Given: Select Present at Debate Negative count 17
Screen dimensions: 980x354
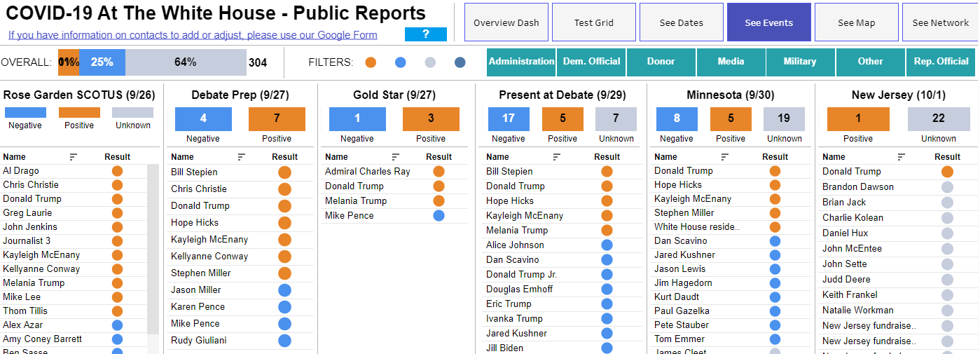Looking at the screenshot, I should (509, 119).
